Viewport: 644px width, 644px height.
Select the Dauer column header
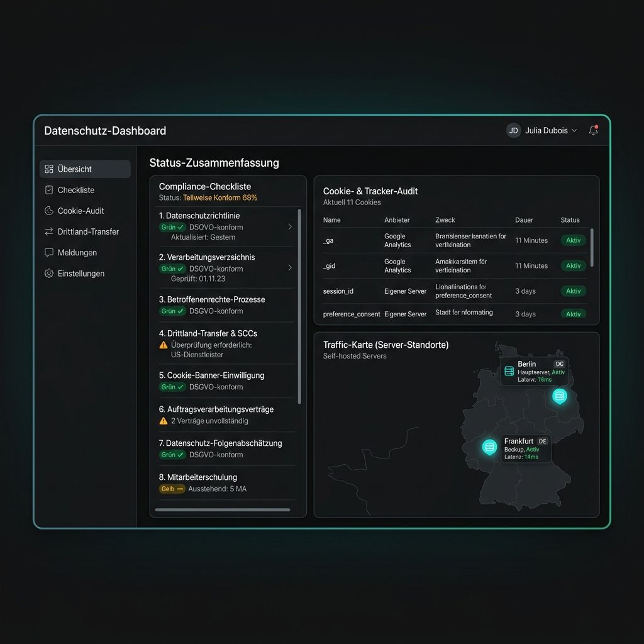524,219
